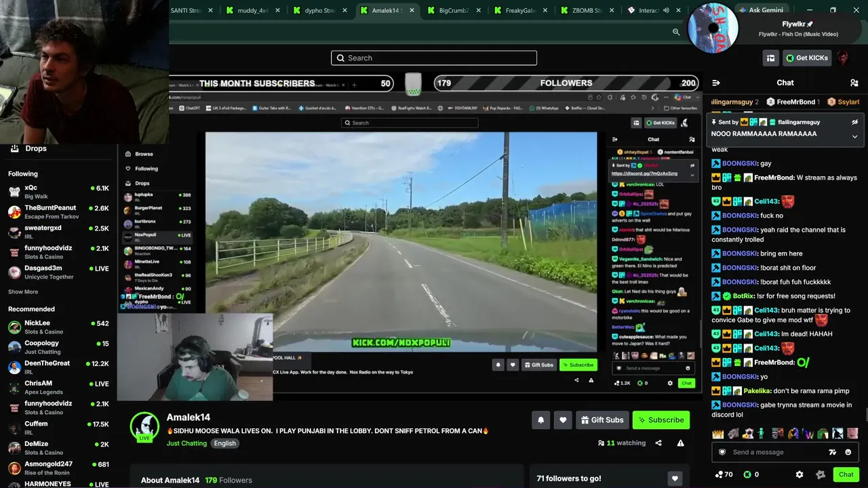Open the emote picker smiley icon

pyautogui.click(x=848, y=452)
